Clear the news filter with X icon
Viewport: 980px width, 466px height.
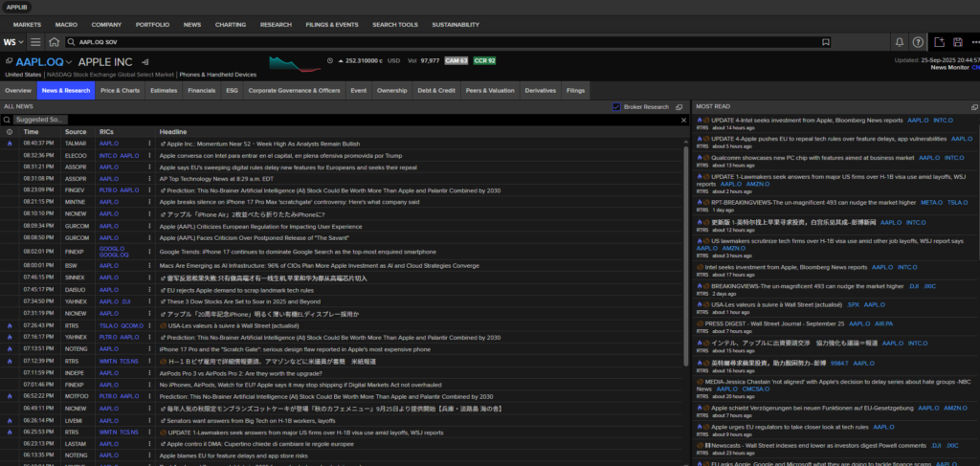point(683,120)
